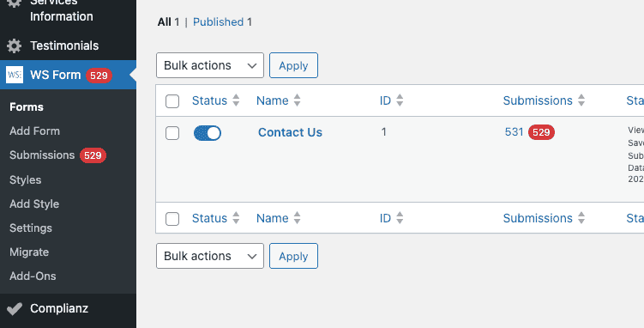The width and height of the screenshot is (644, 328).
Task: Click sort arrows beside top Submissions header
Action: 581,100
